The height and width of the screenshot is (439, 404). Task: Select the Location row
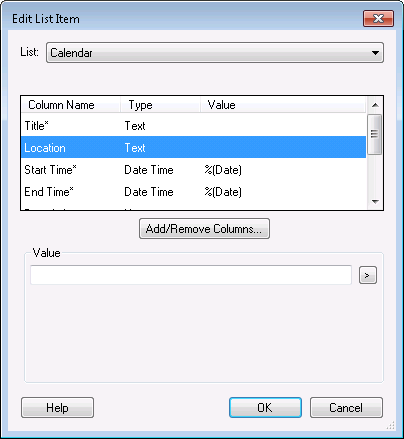point(193,147)
